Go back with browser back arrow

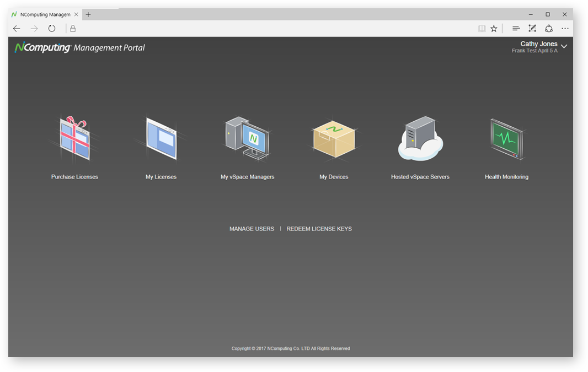click(17, 29)
